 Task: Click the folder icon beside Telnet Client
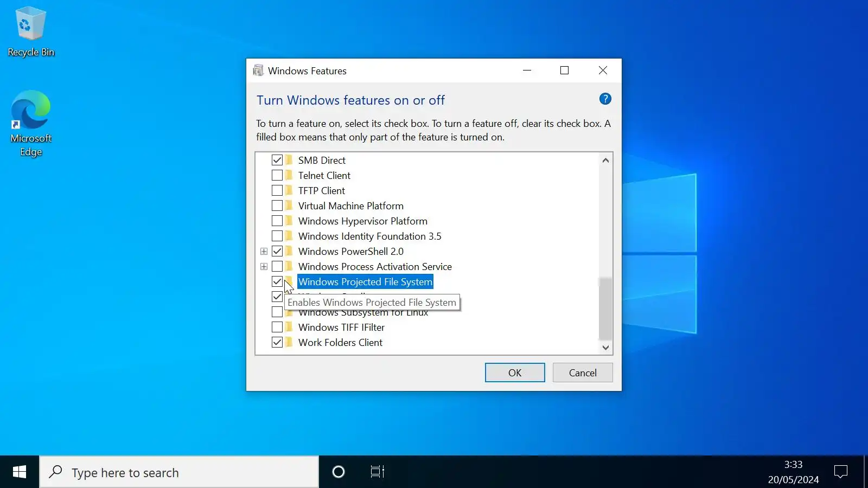pyautogui.click(x=289, y=175)
